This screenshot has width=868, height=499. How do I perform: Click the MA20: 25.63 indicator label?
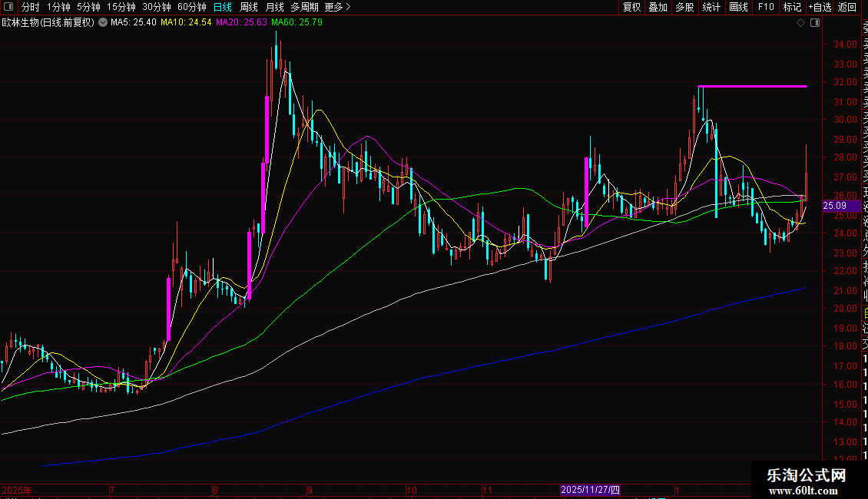pyautogui.click(x=241, y=23)
